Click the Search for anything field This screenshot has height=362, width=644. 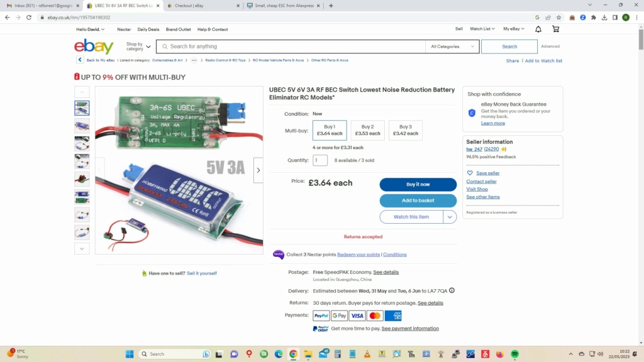[291, 47]
